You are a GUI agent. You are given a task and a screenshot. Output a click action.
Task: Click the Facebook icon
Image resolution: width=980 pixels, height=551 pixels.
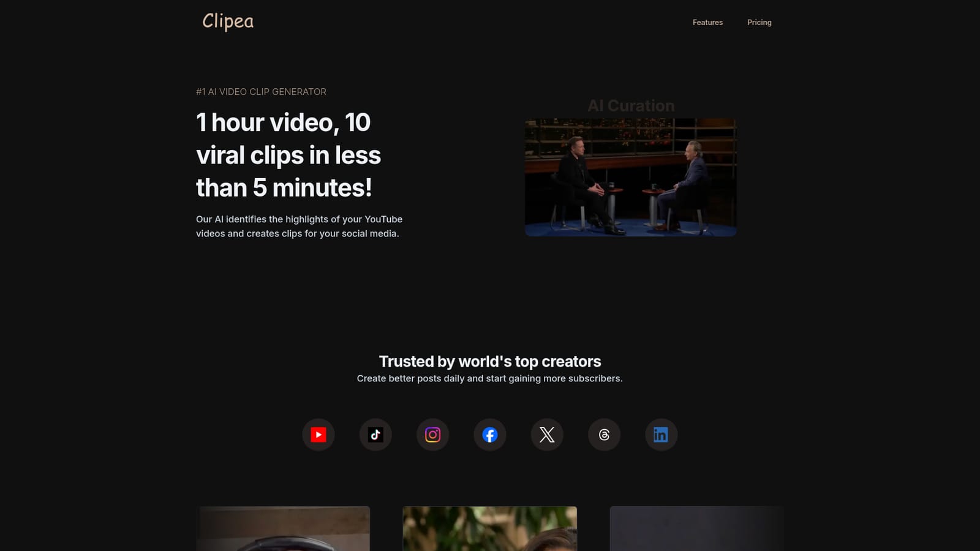tap(490, 435)
